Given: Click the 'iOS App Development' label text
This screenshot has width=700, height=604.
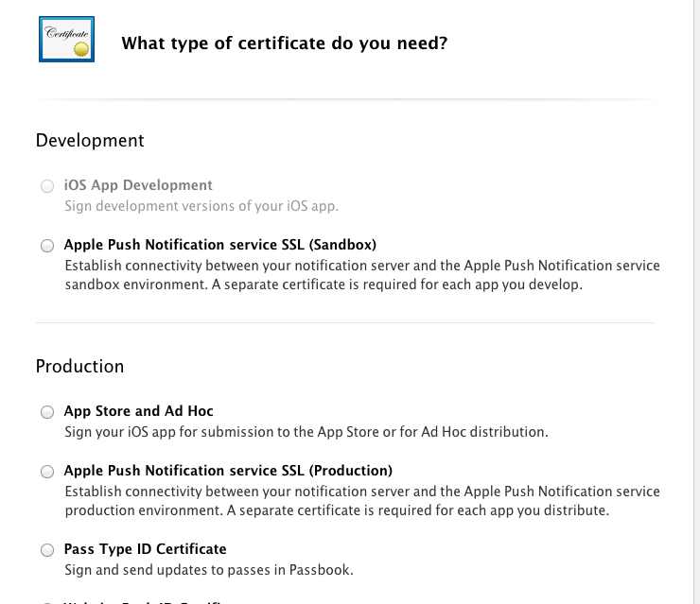Looking at the screenshot, I should pyautogui.click(x=138, y=185).
